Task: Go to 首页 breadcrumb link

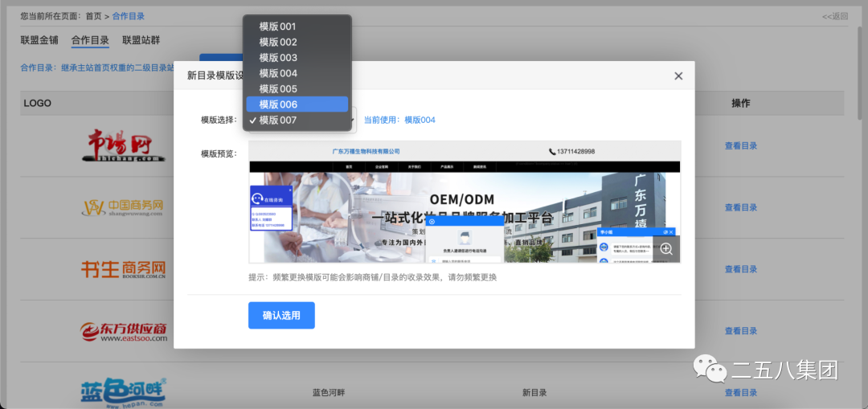Action: point(93,16)
